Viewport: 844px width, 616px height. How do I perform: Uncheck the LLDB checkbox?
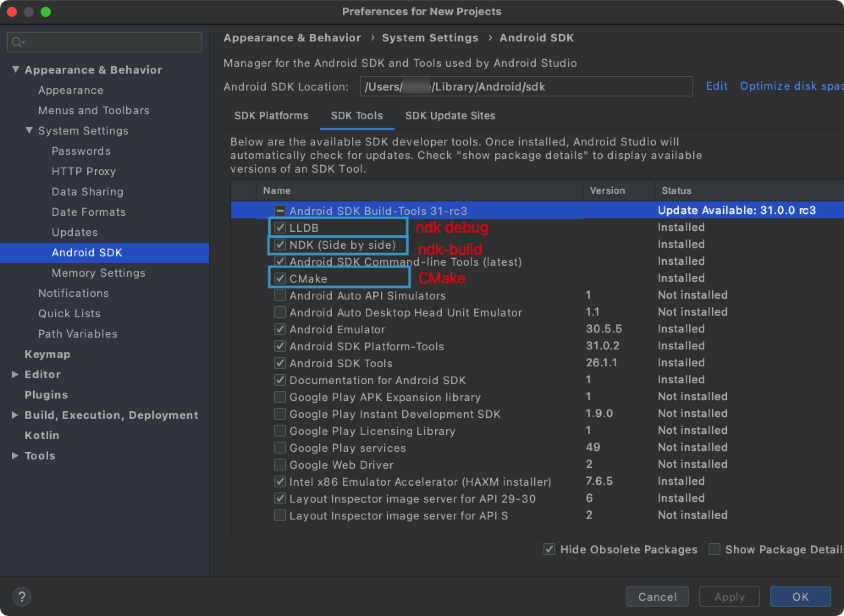[x=280, y=228]
